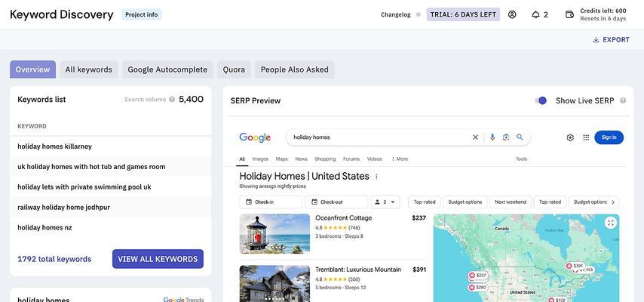Click the first Budget options filter chip

point(465,202)
